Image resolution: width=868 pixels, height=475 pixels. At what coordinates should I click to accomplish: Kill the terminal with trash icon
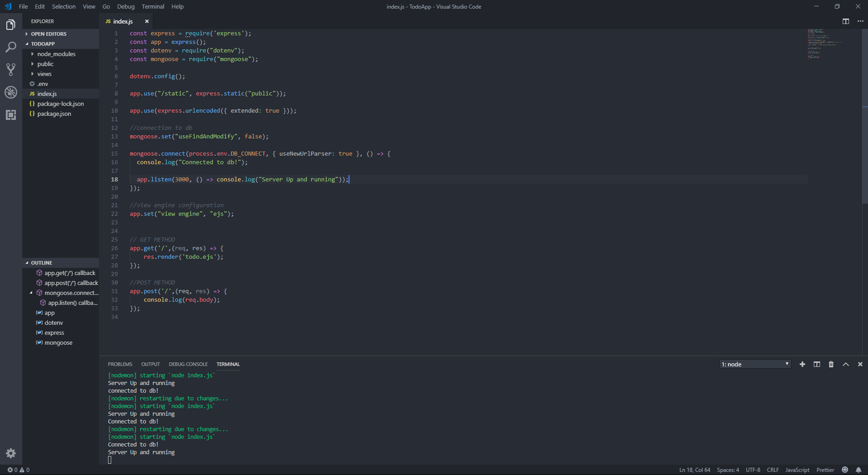[831, 364]
